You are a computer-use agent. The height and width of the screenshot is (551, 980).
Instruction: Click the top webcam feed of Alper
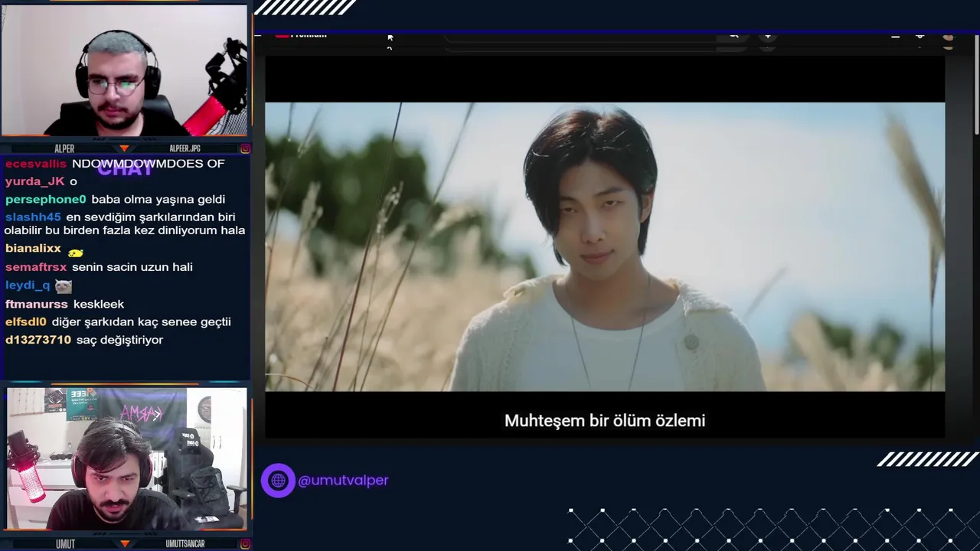tap(124, 70)
